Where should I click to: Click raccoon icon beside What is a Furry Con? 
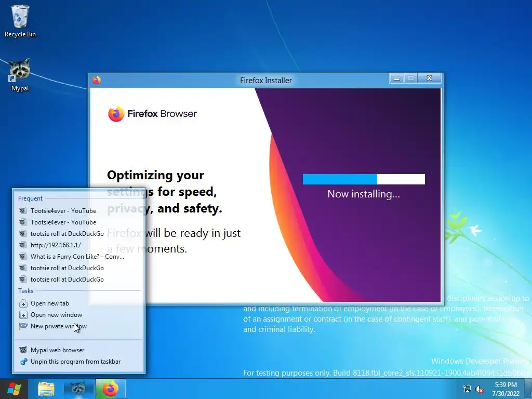[x=23, y=256]
